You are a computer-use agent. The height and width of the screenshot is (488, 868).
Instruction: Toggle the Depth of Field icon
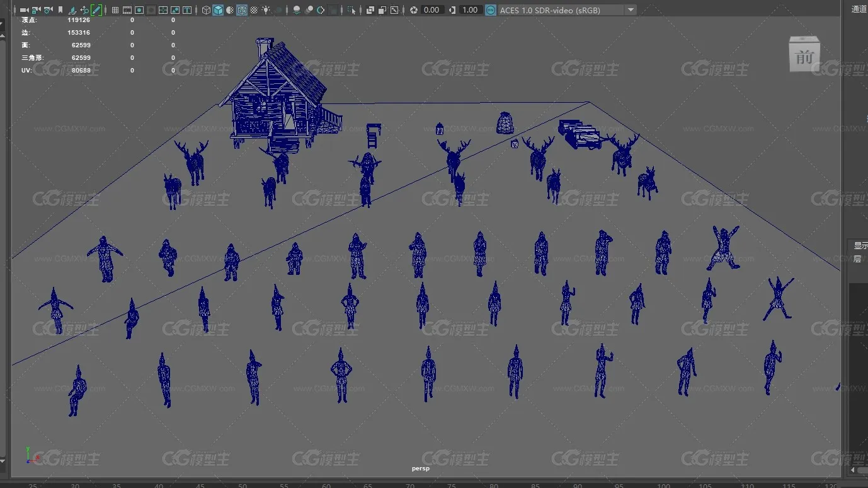pos(333,10)
